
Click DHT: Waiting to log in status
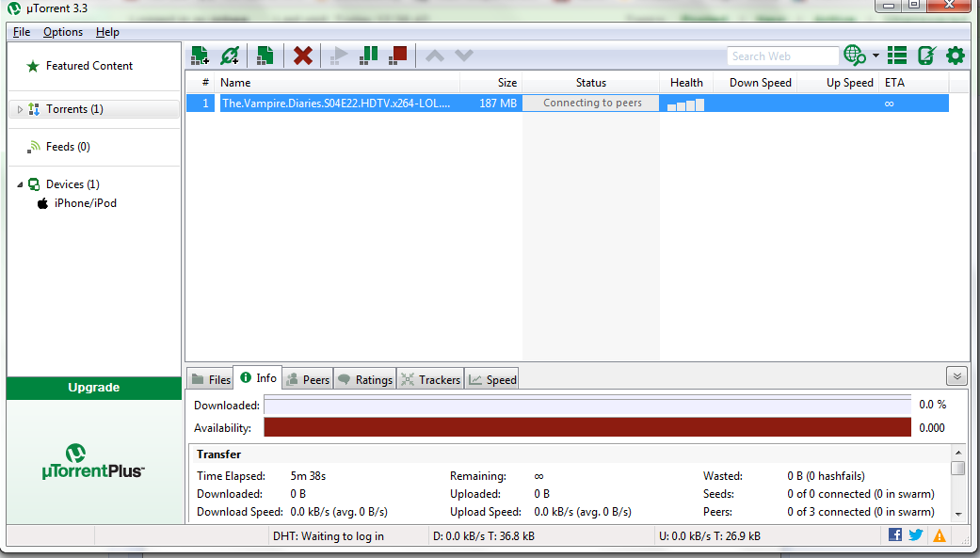pyautogui.click(x=329, y=536)
